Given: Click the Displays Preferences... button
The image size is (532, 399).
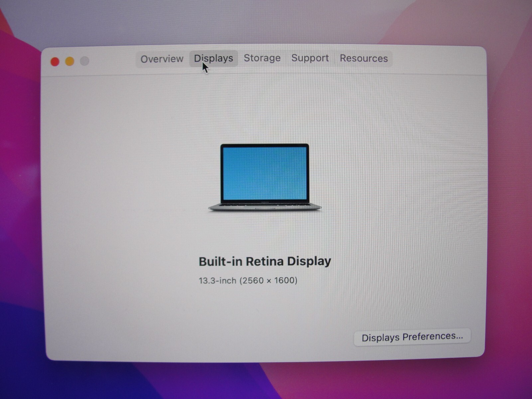Looking at the screenshot, I should tap(412, 337).
